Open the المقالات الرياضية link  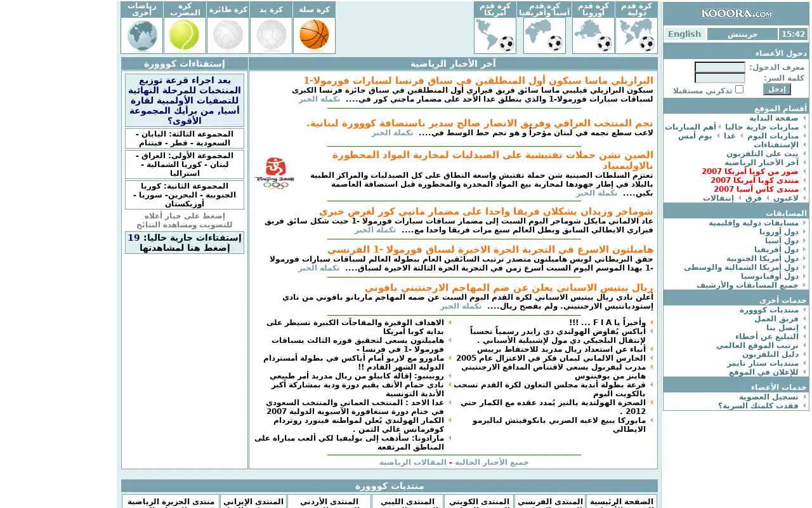click(413, 462)
